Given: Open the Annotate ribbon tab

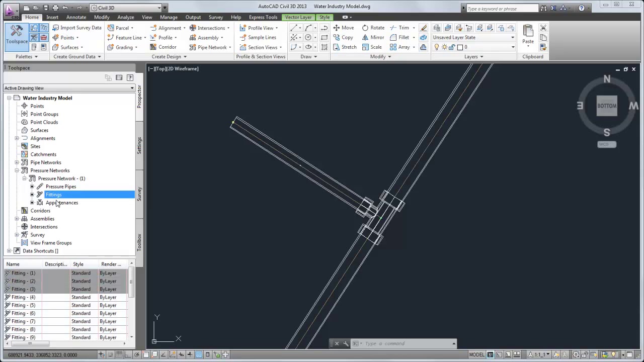Looking at the screenshot, I should click(x=76, y=17).
